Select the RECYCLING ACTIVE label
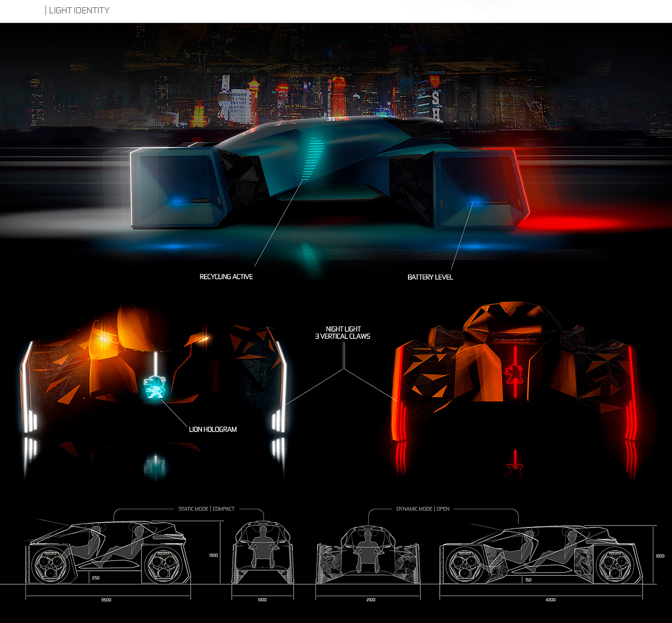 (x=226, y=277)
